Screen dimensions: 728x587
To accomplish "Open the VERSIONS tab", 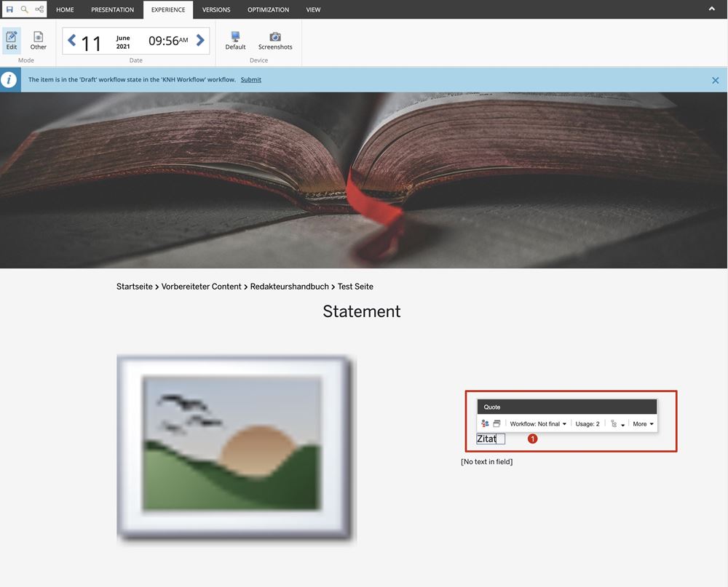I will pyautogui.click(x=216, y=9).
